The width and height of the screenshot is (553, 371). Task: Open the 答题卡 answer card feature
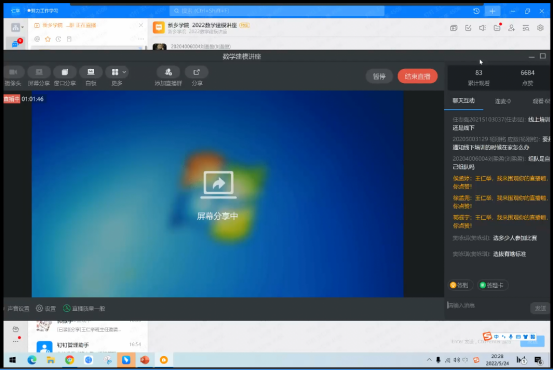(492, 285)
